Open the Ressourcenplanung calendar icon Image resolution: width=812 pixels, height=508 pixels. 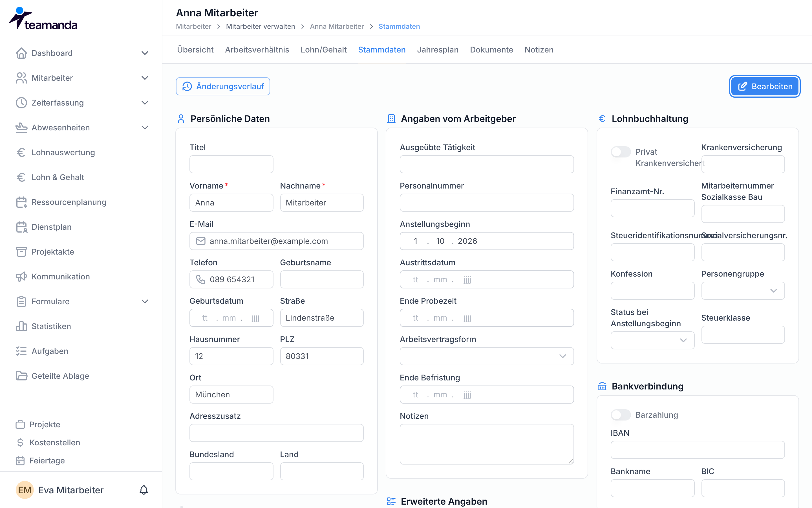[x=21, y=202]
